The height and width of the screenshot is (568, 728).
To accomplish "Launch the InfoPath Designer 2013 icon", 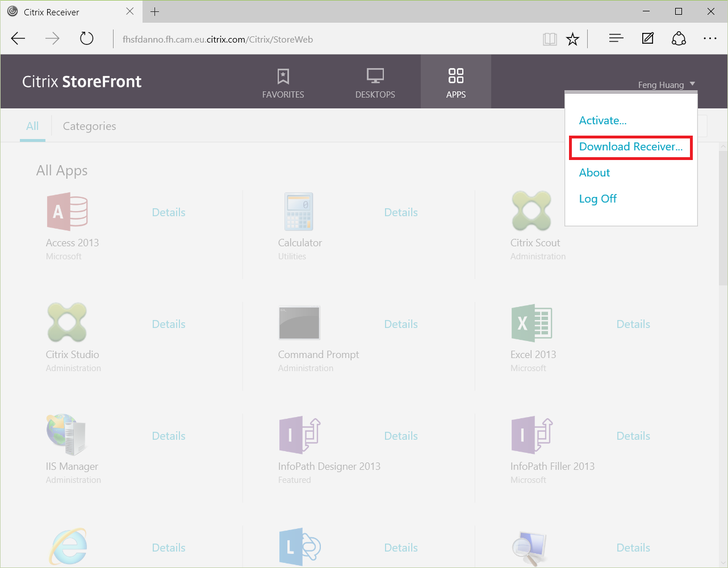I will pos(300,435).
